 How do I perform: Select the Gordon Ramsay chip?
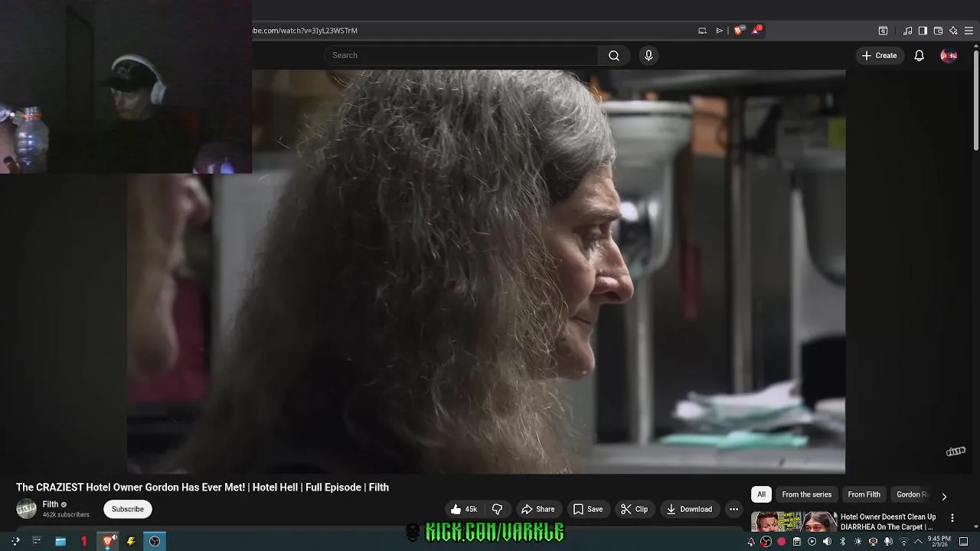tap(913, 494)
